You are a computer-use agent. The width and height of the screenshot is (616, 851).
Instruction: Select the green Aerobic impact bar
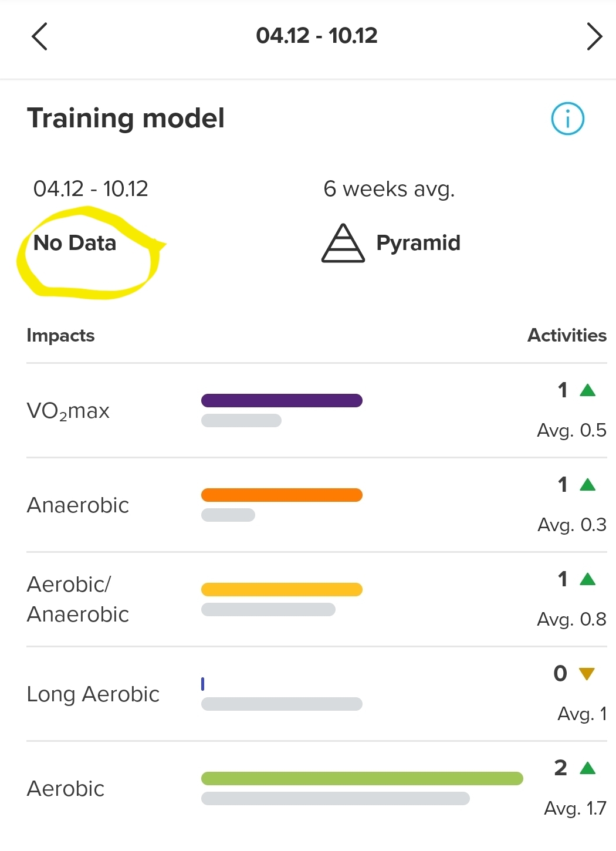coord(362,779)
